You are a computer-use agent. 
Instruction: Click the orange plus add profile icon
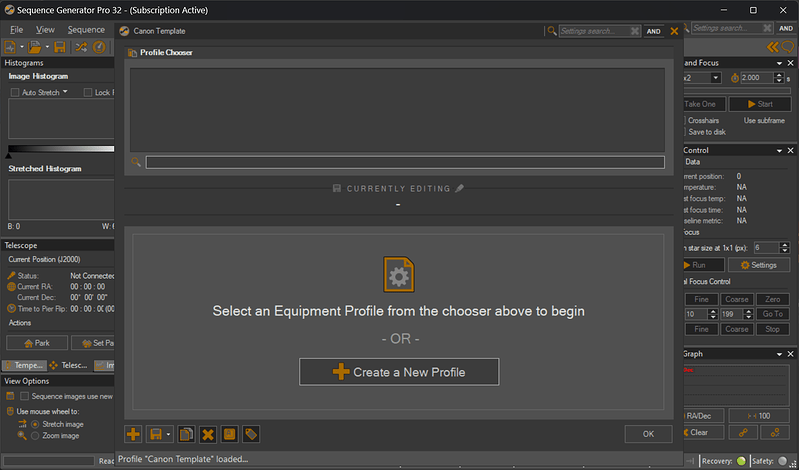pos(133,434)
